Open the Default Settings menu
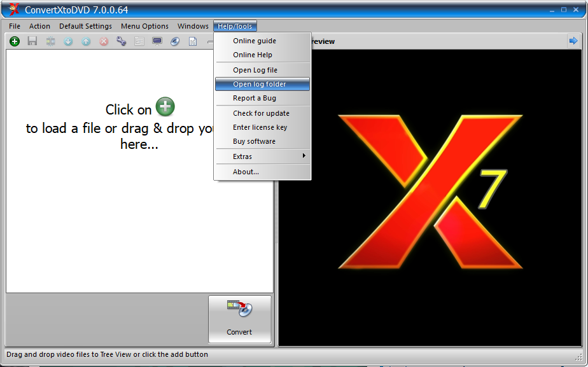 (x=85, y=26)
